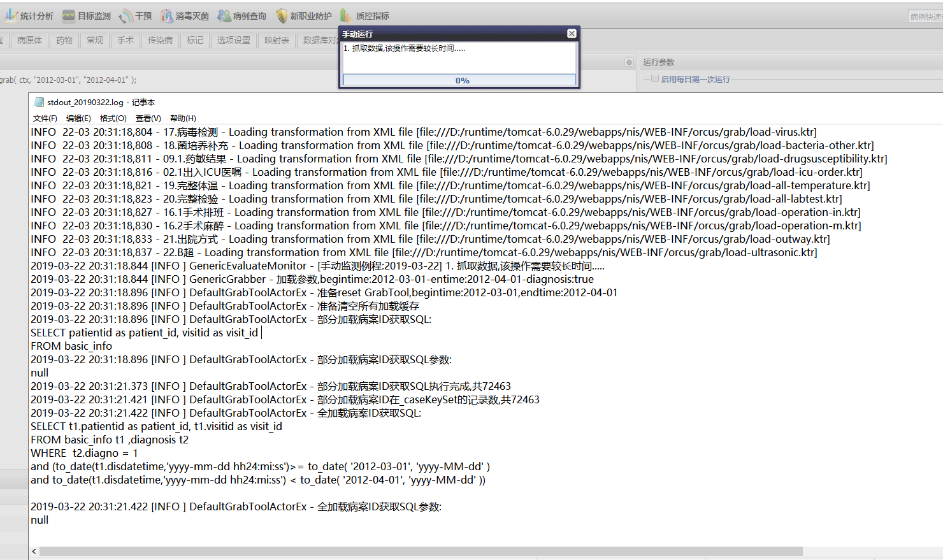This screenshot has height=560, width=943.
Task: Switch to the 选项设置 tab
Action: pyautogui.click(x=234, y=40)
